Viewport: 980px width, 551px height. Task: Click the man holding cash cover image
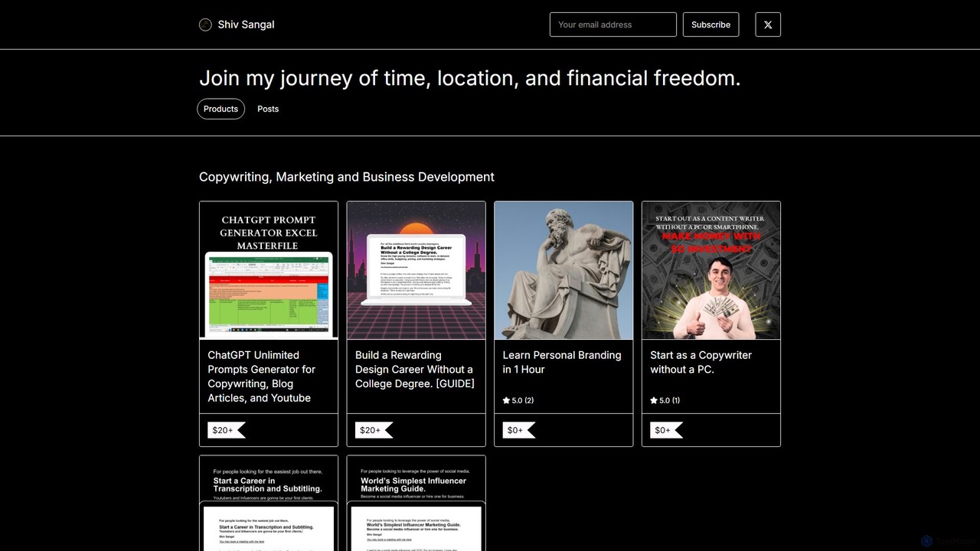711,270
